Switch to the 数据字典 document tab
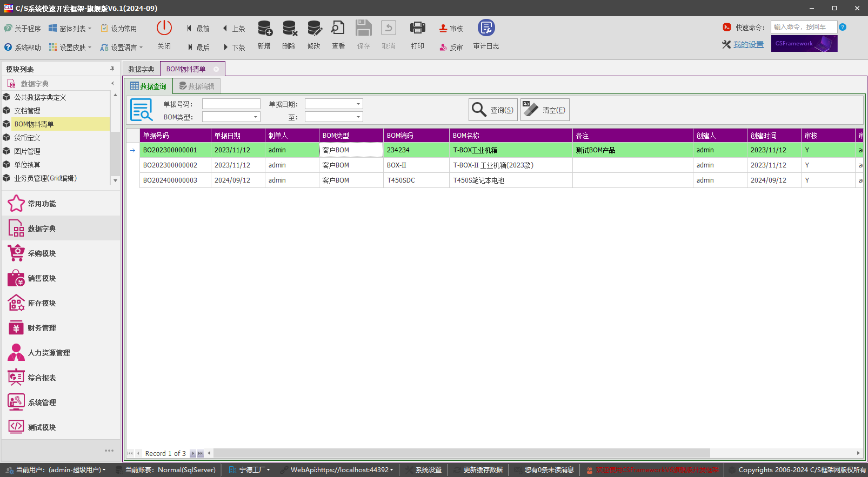This screenshot has width=868, height=477. (141, 69)
